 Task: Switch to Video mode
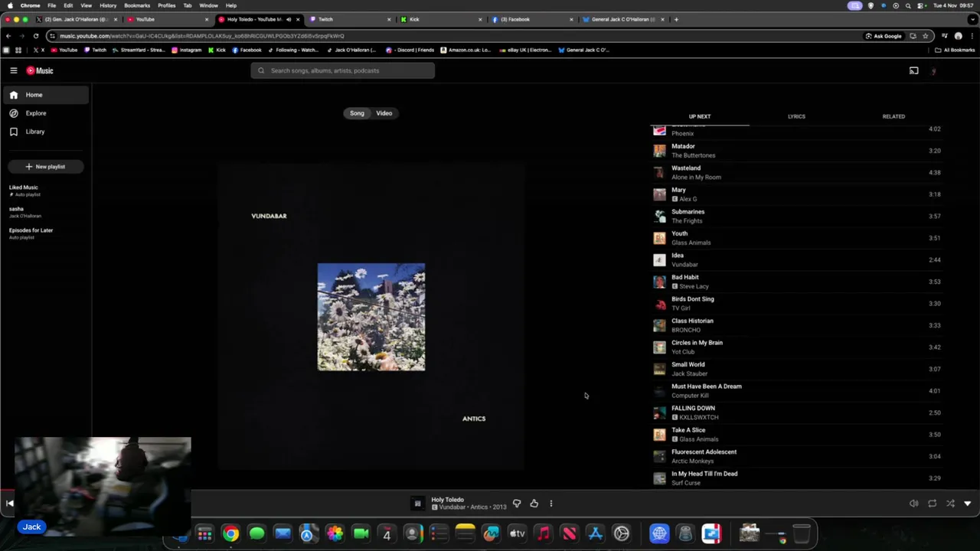pyautogui.click(x=384, y=113)
